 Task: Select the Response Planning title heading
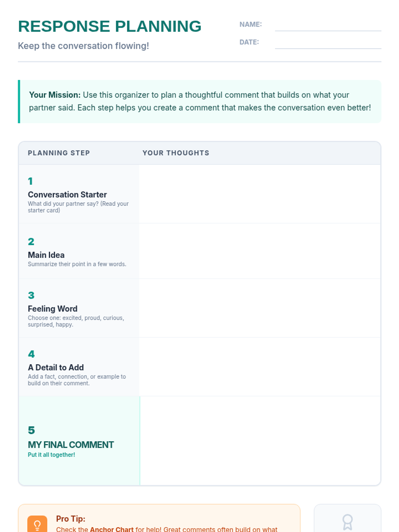(x=110, y=27)
